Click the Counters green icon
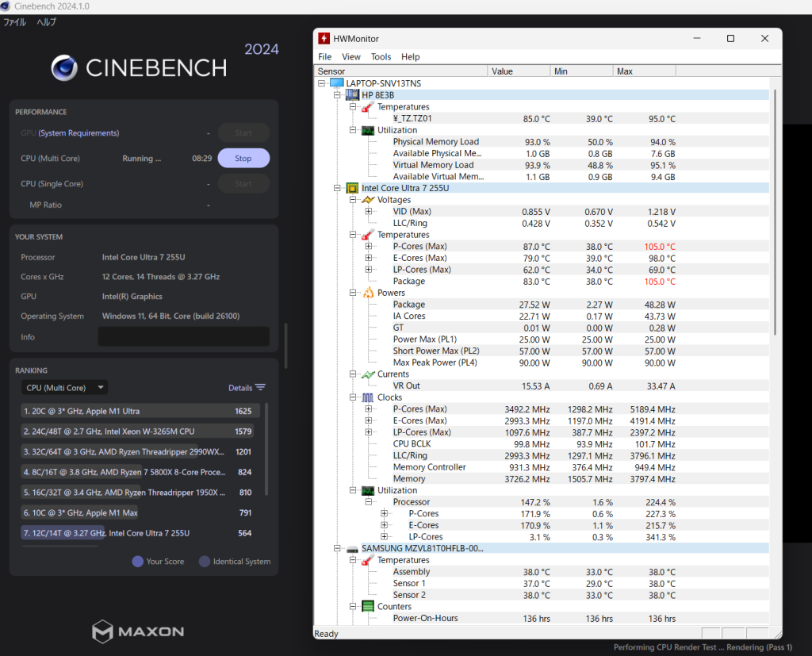 click(368, 607)
